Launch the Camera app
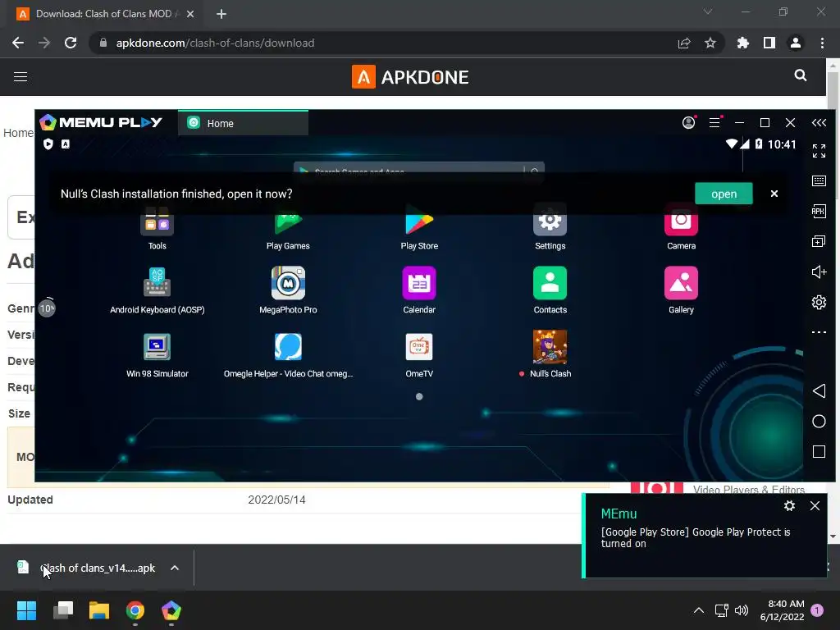Image resolution: width=840 pixels, height=630 pixels. [x=681, y=221]
